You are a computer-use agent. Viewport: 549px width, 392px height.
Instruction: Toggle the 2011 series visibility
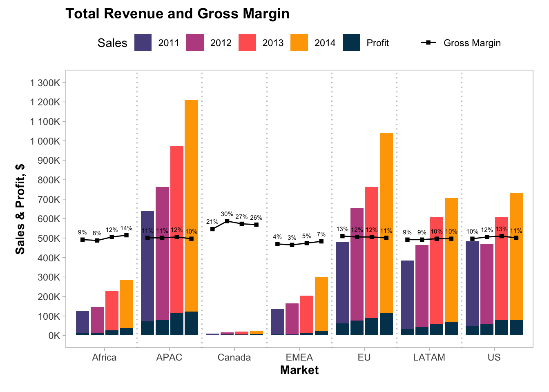point(168,42)
